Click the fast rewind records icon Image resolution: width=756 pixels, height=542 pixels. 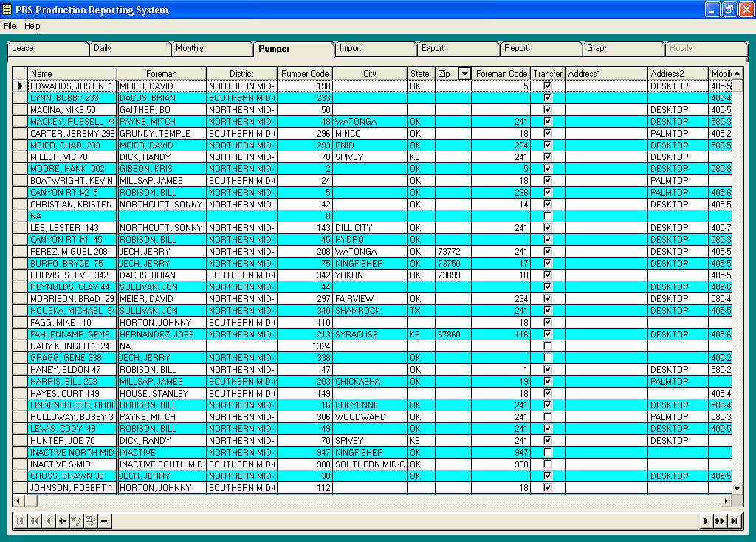(x=34, y=521)
